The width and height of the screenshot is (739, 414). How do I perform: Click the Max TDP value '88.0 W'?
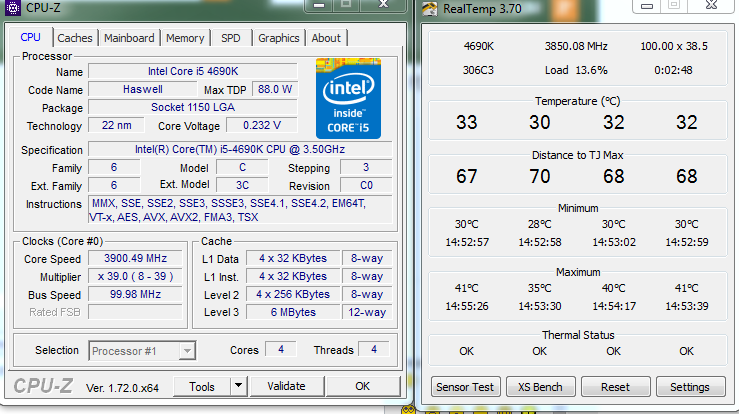(275, 89)
